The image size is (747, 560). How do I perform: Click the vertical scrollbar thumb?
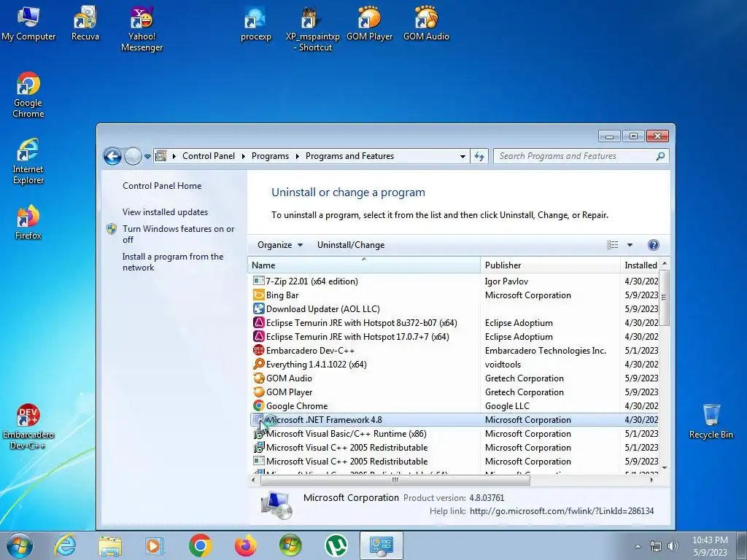664,297
